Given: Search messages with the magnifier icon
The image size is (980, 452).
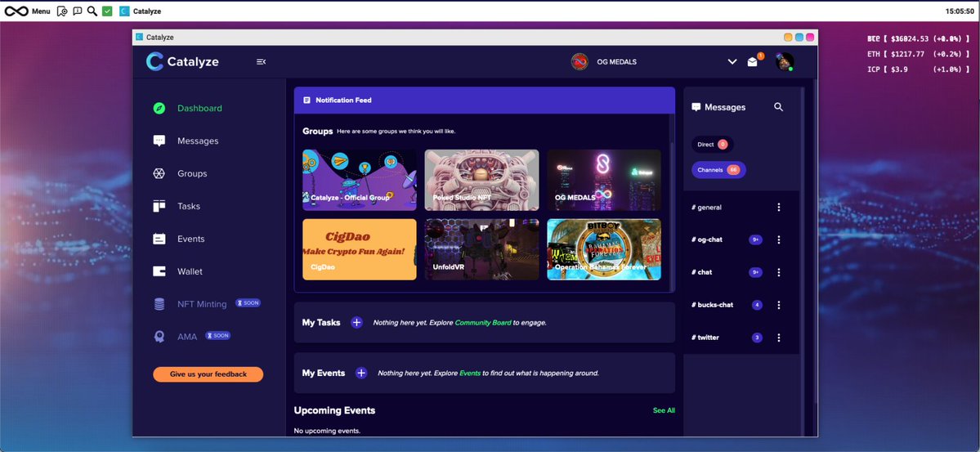Looking at the screenshot, I should point(779,107).
